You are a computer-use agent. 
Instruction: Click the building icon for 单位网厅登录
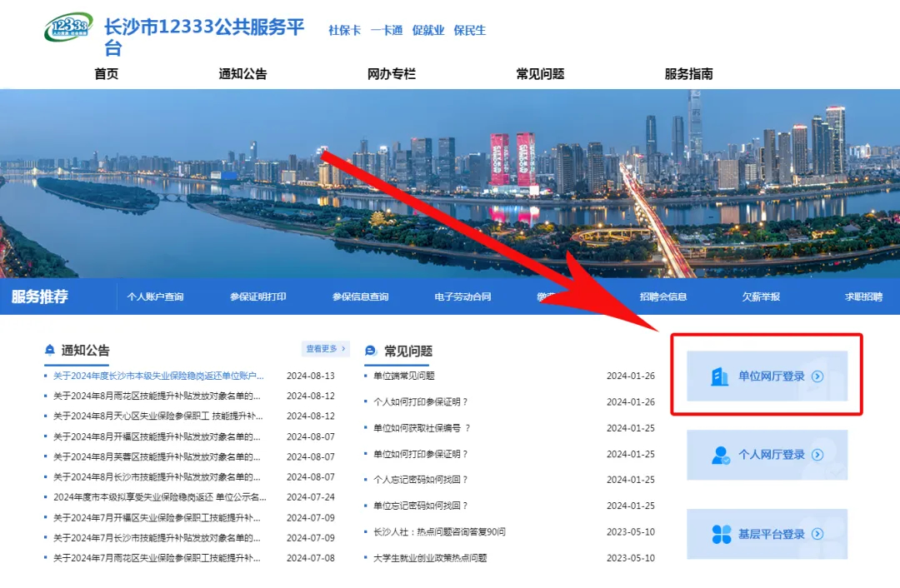coord(719,376)
